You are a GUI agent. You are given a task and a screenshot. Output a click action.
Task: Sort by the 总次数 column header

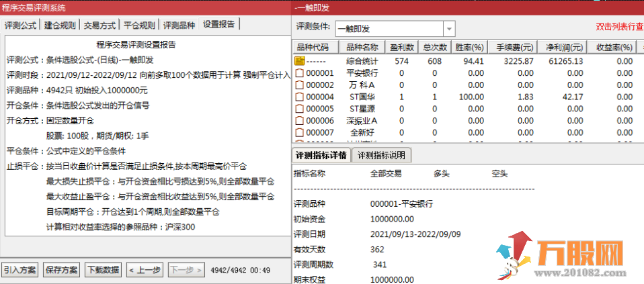[434, 47]
